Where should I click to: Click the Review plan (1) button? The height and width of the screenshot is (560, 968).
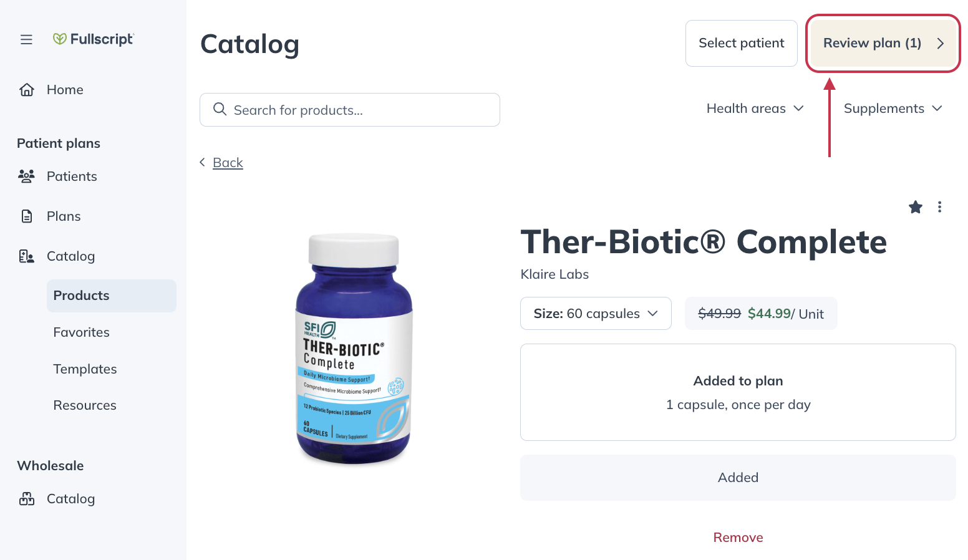[x=883, y=43]
